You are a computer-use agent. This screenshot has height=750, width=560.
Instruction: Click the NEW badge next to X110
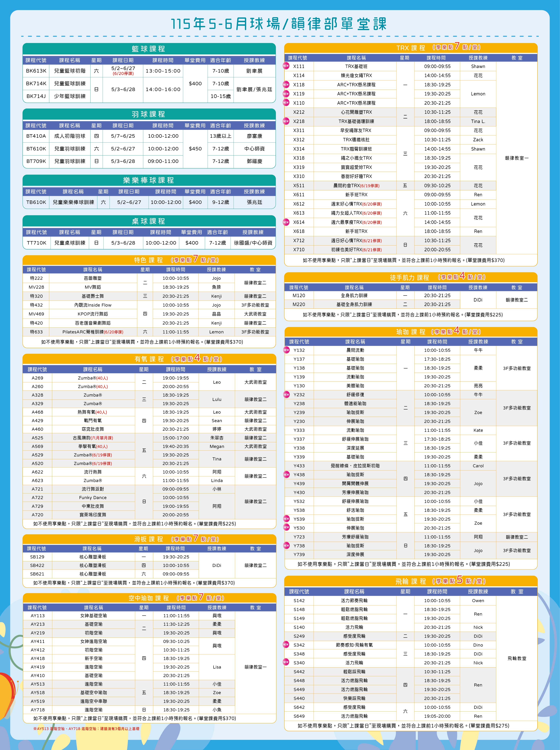[x=286, y=102]
